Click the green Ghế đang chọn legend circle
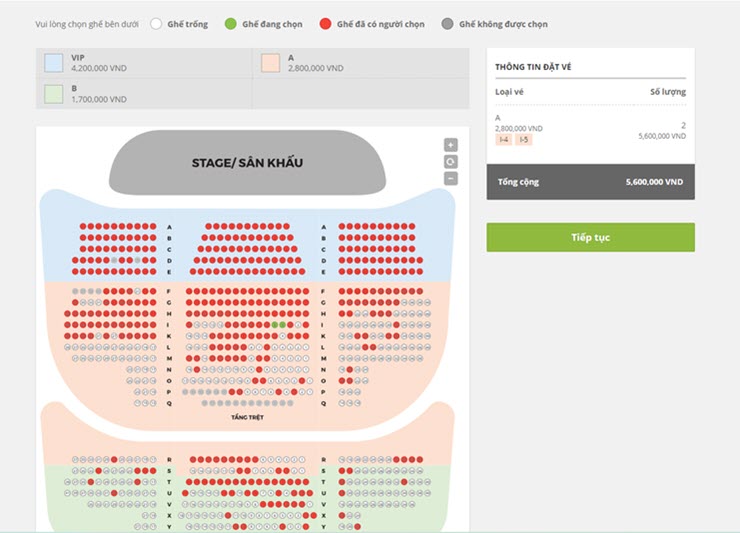The height and width of the screenshot is (533, 740). point(230,24)
